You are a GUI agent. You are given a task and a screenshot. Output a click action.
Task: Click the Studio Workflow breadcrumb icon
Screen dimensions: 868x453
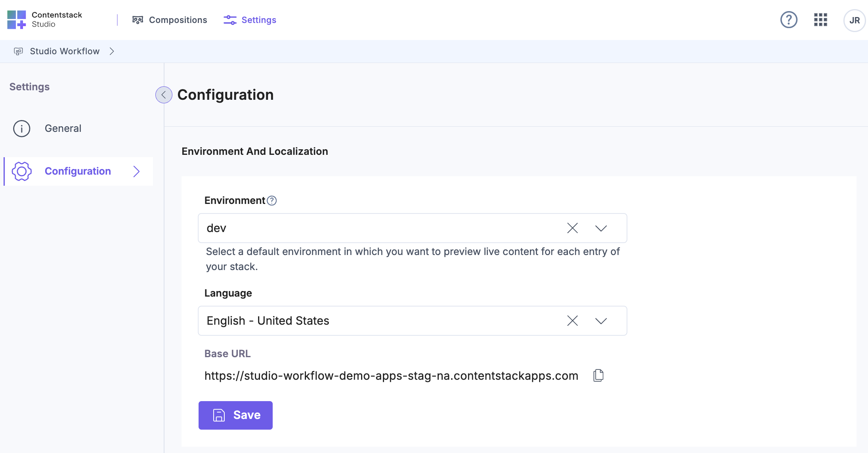[x=19, y=51]
